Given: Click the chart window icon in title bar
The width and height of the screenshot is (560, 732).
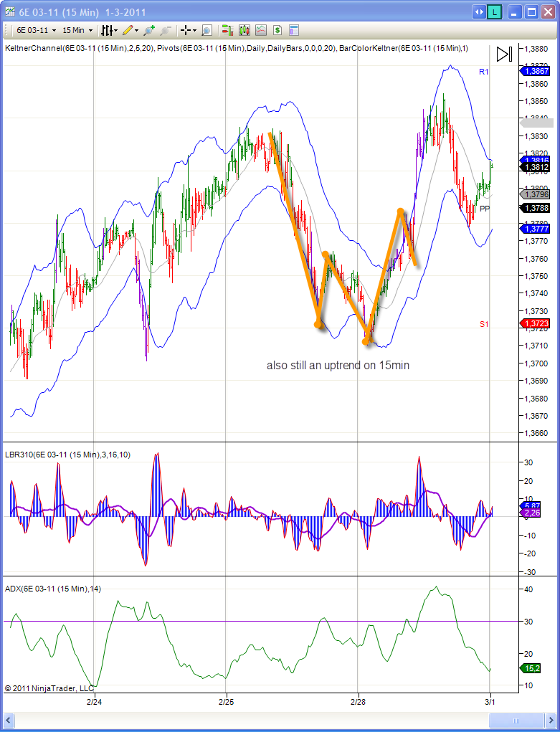Looking at the screenshot, I should [x=10, y=11].
